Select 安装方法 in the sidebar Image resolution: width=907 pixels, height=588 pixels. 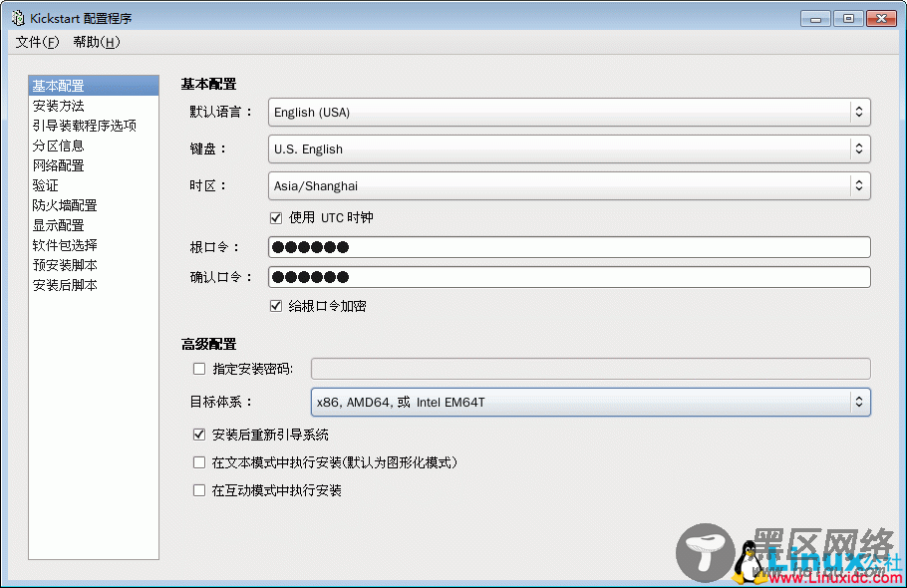94,106
